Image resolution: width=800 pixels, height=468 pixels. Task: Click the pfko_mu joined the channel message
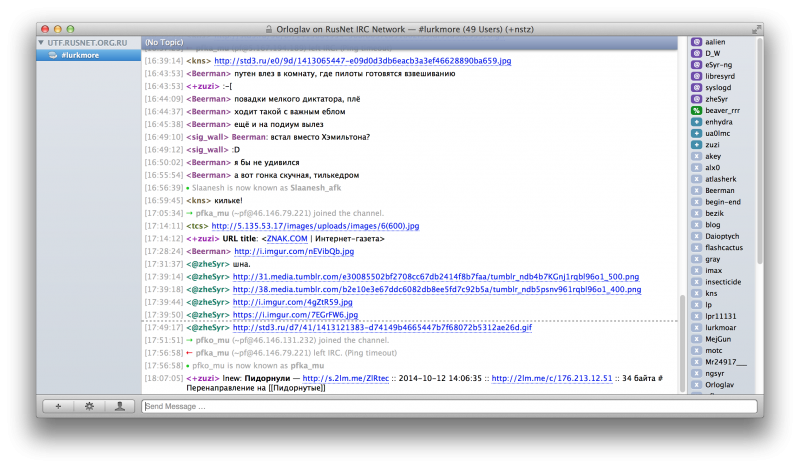click(292, 340)
